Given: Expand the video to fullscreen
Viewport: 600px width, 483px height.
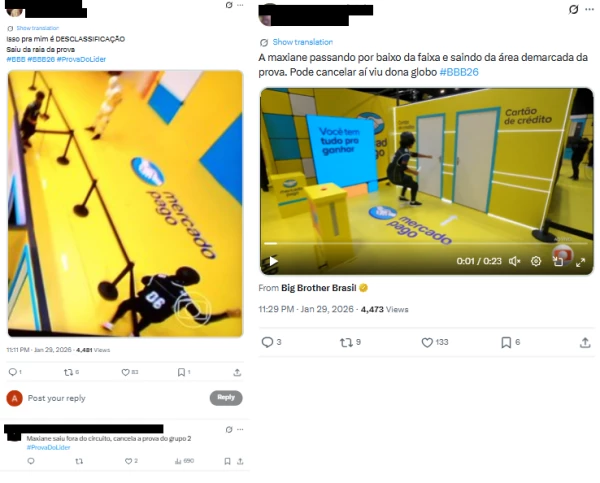Looking at the screenshot, I should click(580, 262).
